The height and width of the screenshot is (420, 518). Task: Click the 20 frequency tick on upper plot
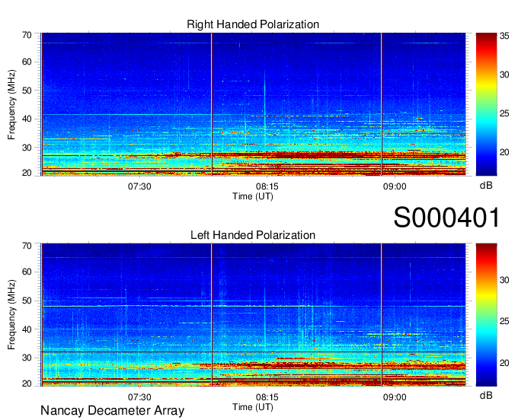click(27, 173)
